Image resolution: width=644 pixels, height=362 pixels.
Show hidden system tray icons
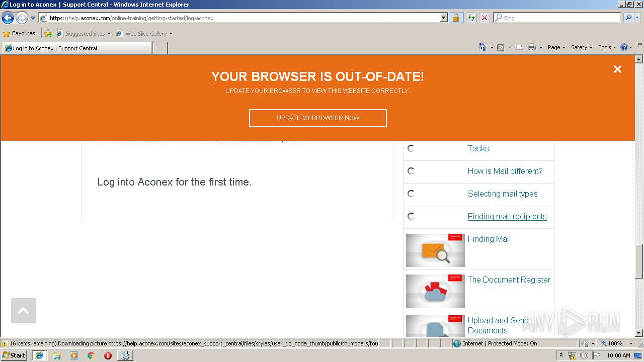pos(561,355)
